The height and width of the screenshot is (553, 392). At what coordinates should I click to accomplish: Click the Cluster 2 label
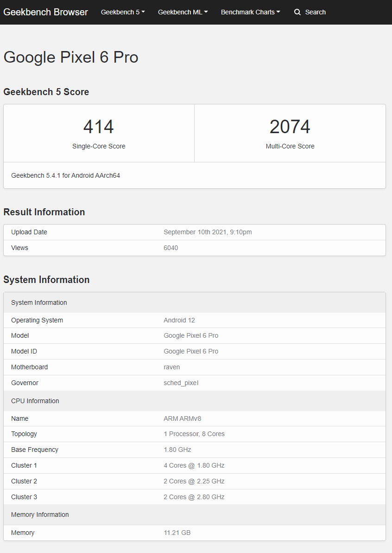click(x=24, y=482)
